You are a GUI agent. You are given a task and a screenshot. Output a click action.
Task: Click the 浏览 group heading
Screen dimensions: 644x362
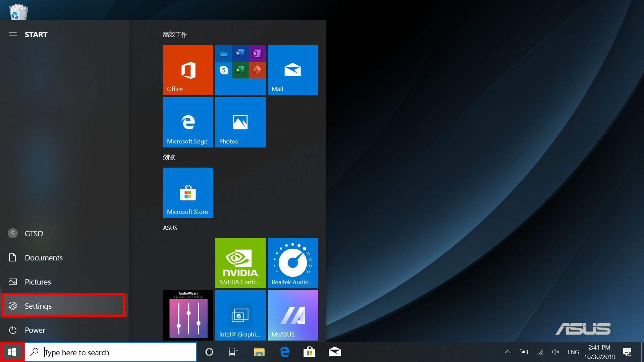(x=169, y=157)
